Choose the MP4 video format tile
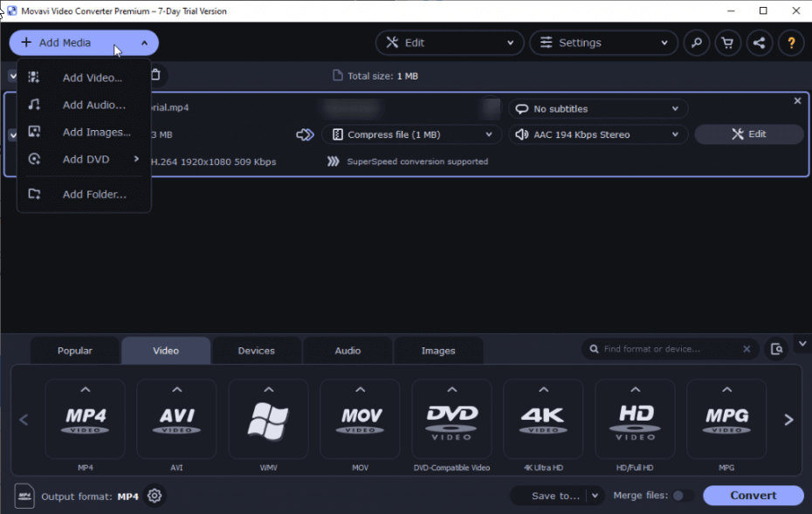The image size is (812, 514). click(86, 419)
